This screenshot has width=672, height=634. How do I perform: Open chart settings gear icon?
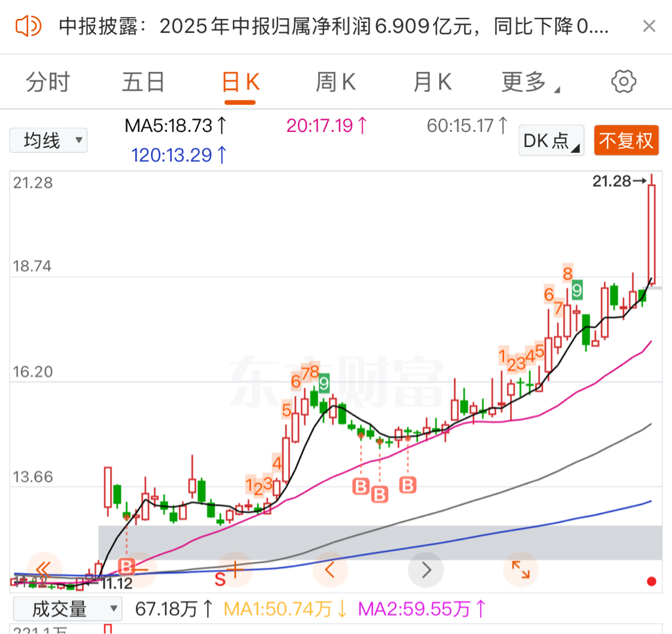pos(623,81)
